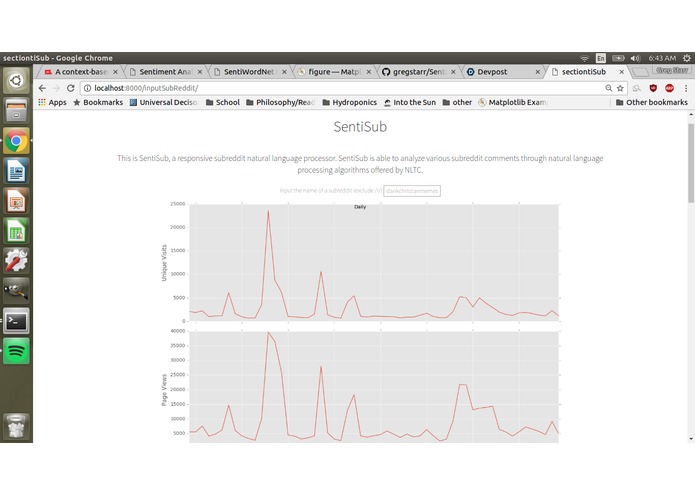
Task: Switch to the gregstarr/Senti GitHub tab
Action: point(418,72)
